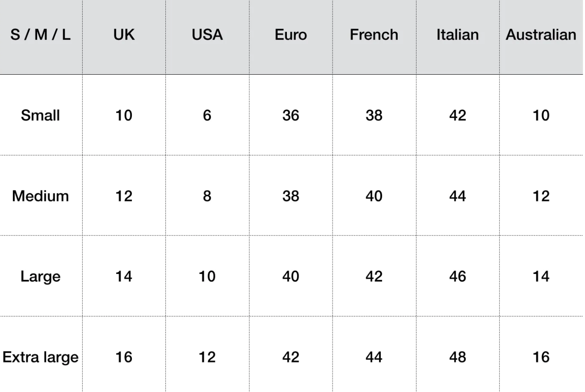
Task: Click Extra large UK 16 cell
Action: (124, 358)
